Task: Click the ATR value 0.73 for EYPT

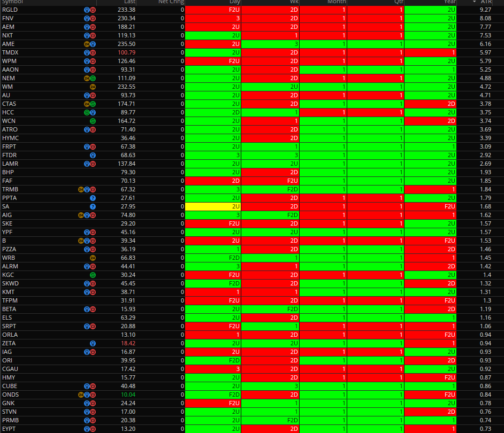Action: [x=485, y=429]
